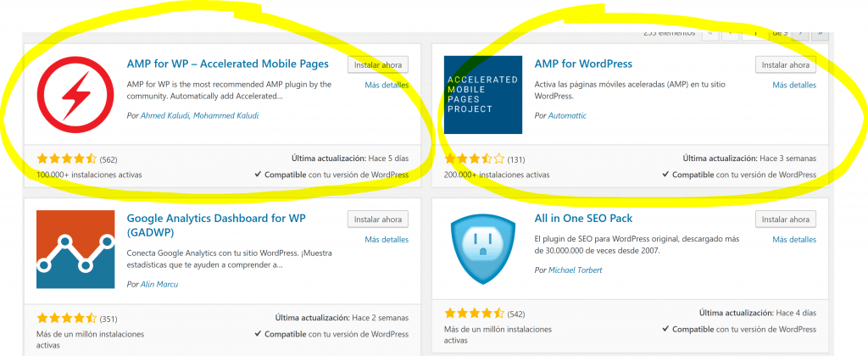Install Google Analytics Dashboard with Instalar ahora
This screenshot has width=868, height=356.
pyautogui.click(x=378, y=220)
